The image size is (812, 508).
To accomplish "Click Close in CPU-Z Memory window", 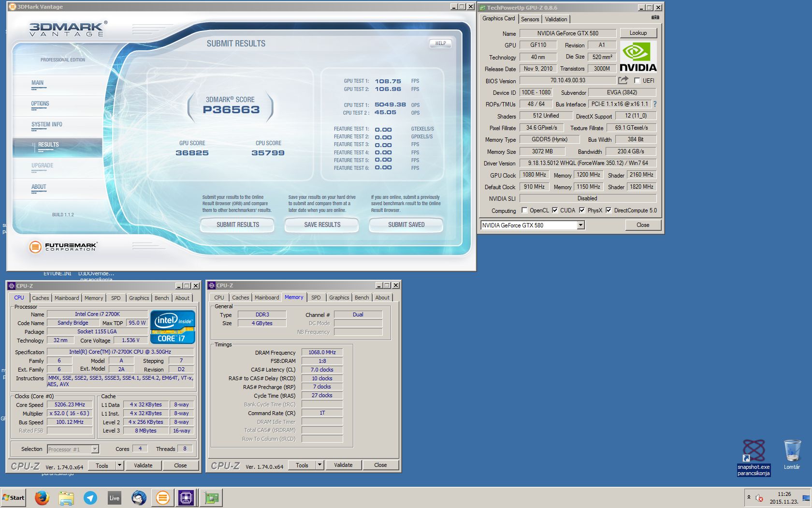I will pyautogui.click(x=380, y=465).
